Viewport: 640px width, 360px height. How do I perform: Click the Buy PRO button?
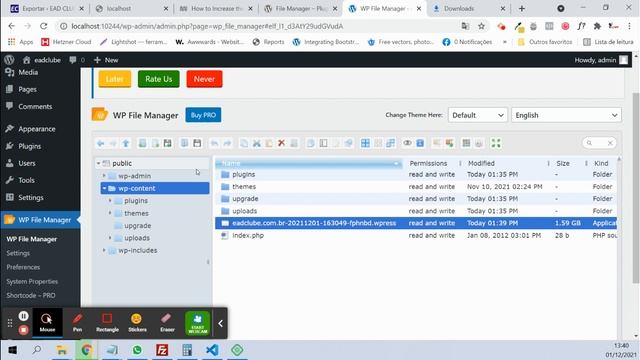pos(203,115)
